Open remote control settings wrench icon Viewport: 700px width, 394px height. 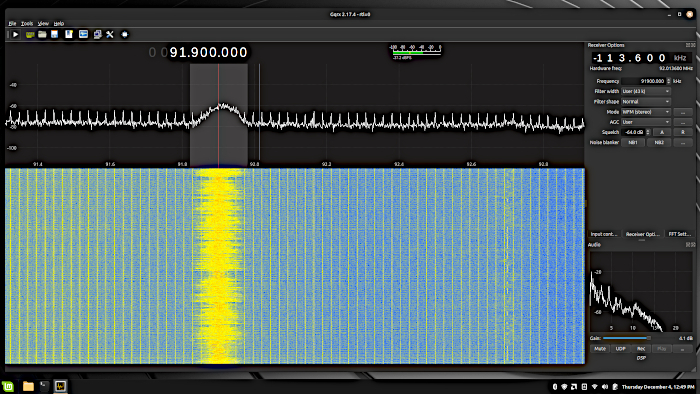[110, 34]
